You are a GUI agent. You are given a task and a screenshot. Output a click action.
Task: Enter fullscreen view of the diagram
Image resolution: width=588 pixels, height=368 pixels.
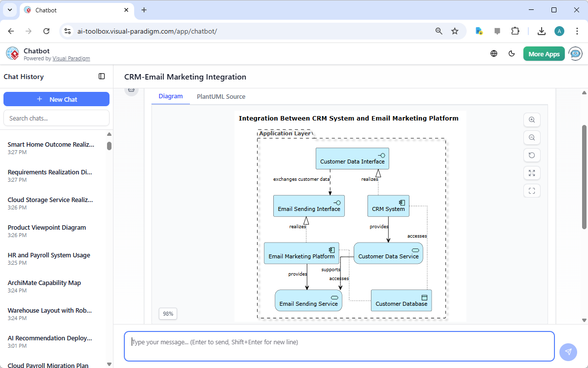(532, 191)
